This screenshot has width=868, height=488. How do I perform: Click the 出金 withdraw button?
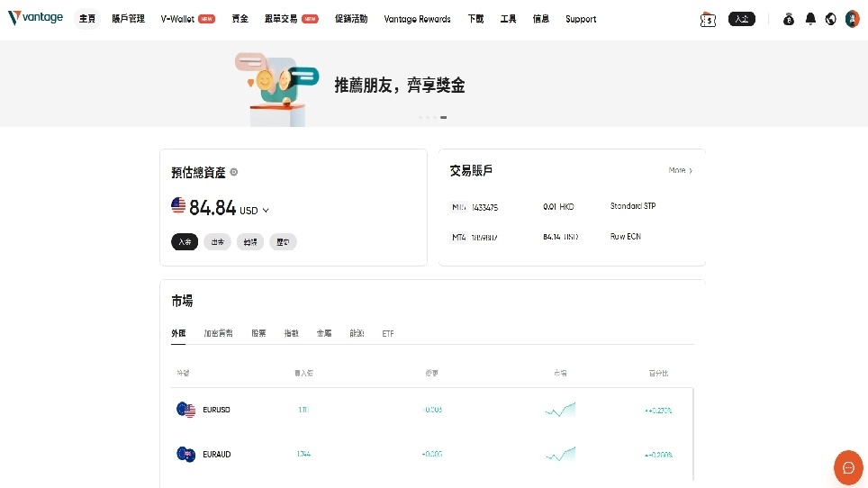[x=218, y=242]
